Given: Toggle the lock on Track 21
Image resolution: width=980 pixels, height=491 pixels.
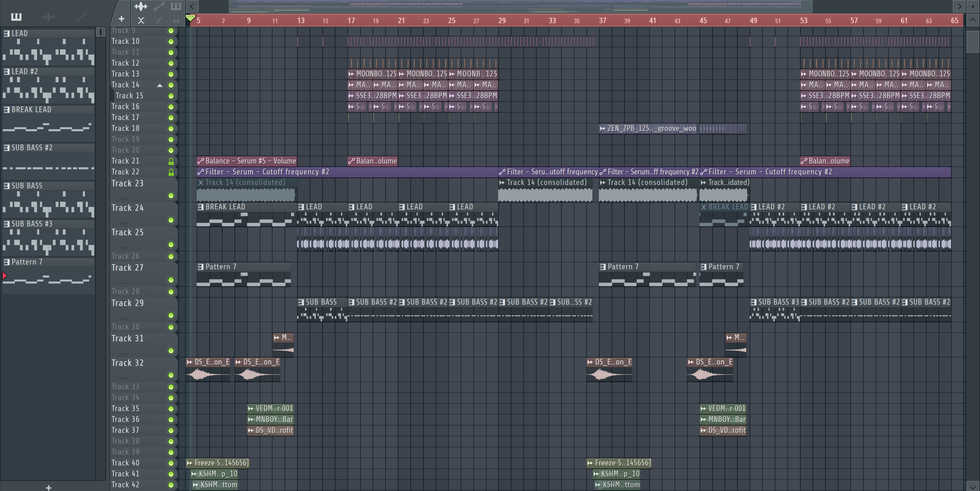Looking at the screenshot, I should [x=171, y=162].
